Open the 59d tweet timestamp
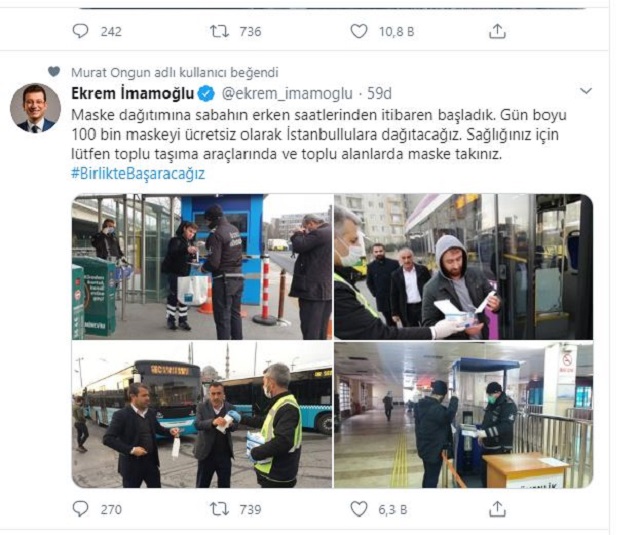Screen dimensions: 640x535 [x=379, y=93]
